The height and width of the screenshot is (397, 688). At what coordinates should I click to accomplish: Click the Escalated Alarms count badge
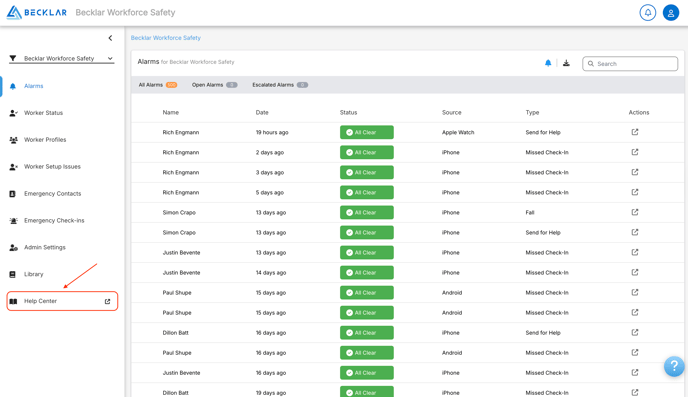pos(302,85)
